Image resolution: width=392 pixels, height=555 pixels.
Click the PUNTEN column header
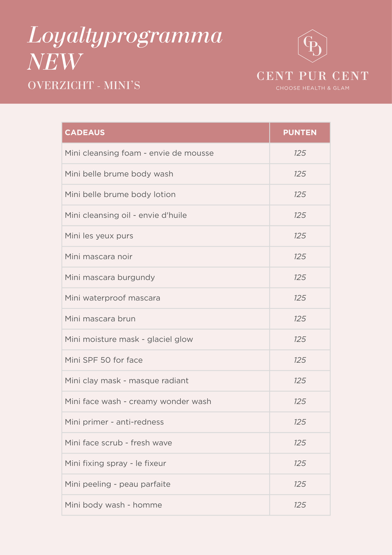[300, 132]
